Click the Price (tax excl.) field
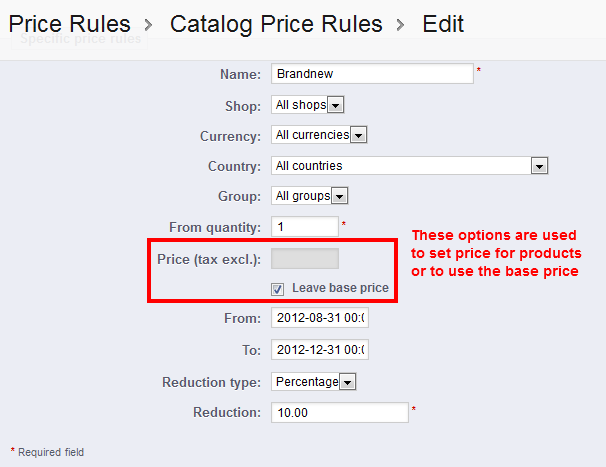The width and height of the screenshot is (606, 467). [x=305, y=259]
